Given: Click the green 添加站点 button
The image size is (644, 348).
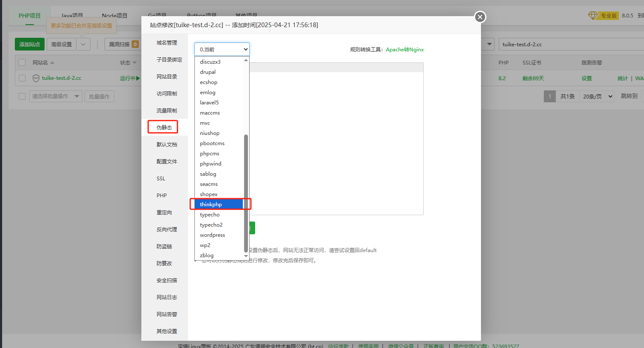Looking at the screenshot, I should [30, 44].
